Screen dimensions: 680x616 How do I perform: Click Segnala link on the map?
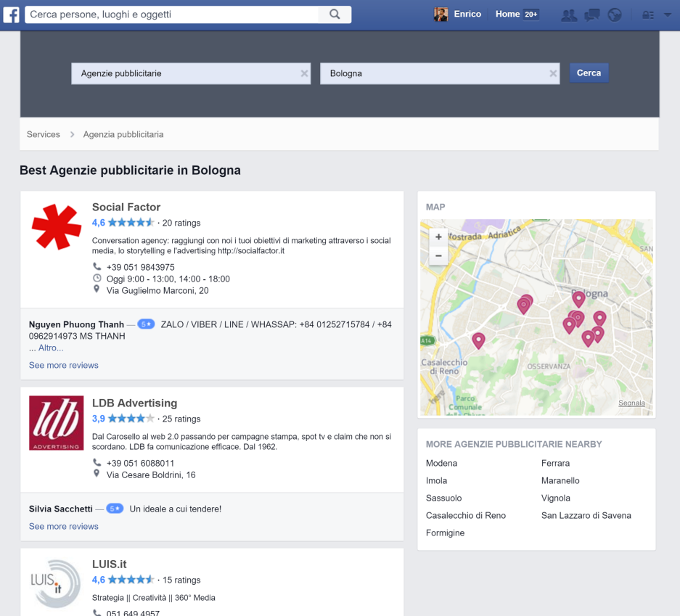tap(631, 403)
